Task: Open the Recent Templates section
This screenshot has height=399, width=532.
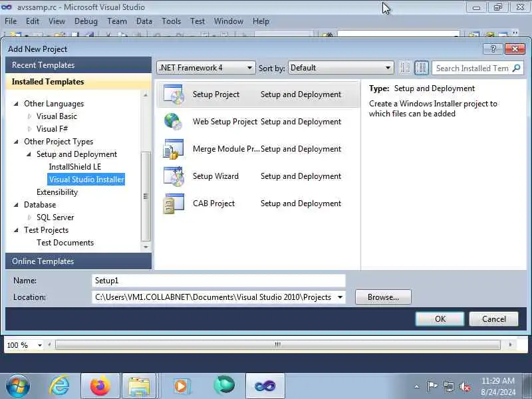Action: (78, 65)
